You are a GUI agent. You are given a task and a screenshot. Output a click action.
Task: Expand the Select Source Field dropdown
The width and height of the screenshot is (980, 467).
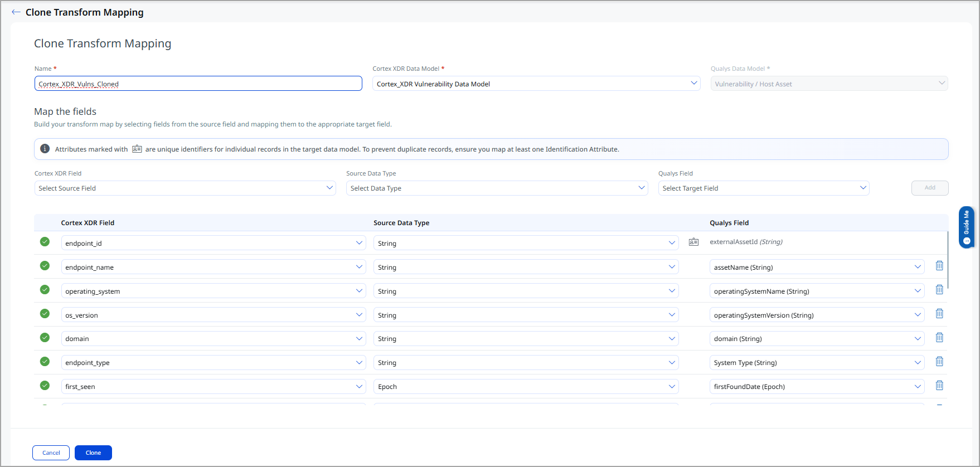[185, 188]
